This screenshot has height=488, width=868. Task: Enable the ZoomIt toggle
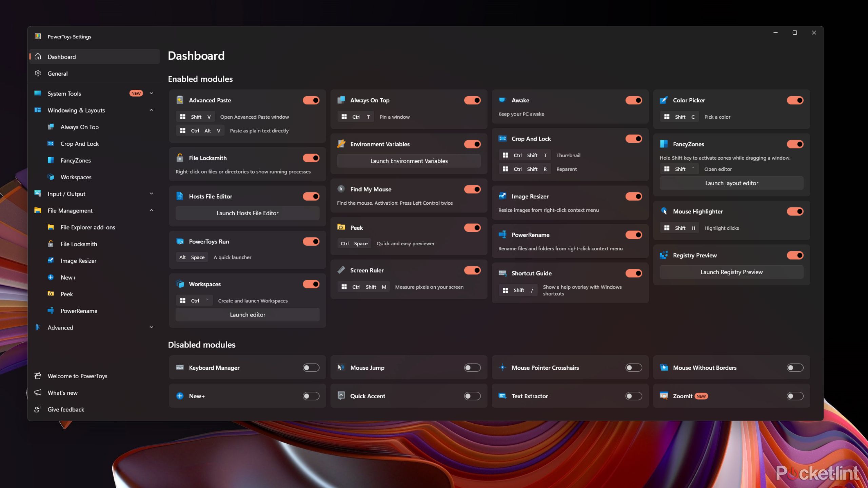tap(795, 396)
